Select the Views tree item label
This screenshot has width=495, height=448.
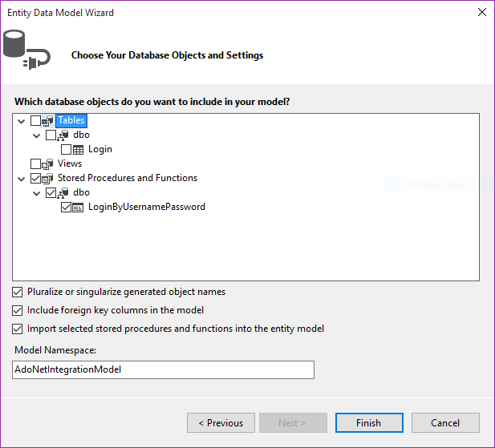point(70,163)
